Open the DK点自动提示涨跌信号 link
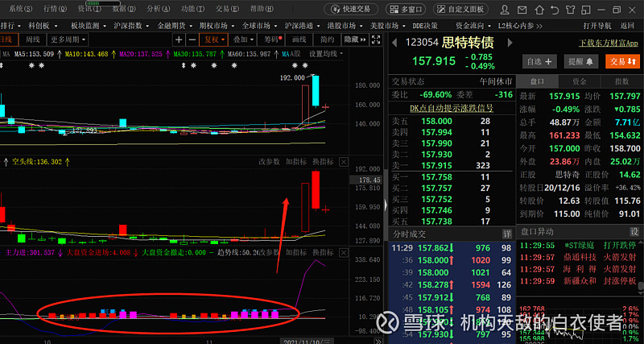644x344 pixels. pyautogui.click(x=451, y=108)
